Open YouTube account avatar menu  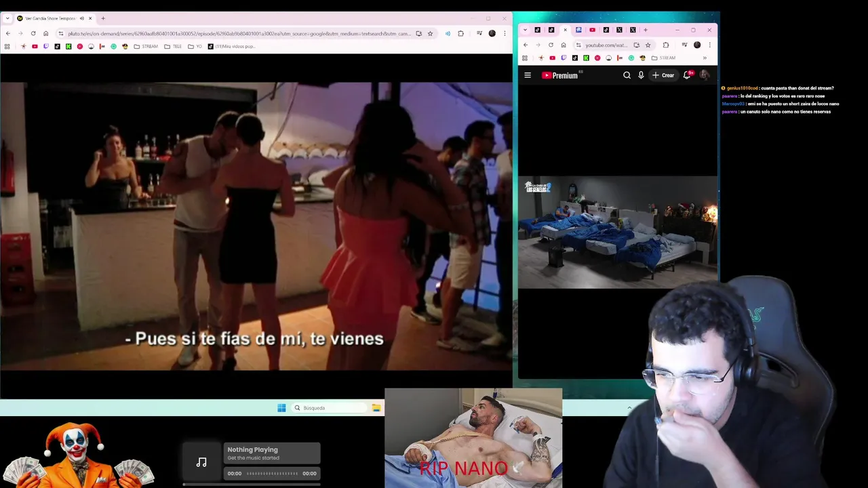point(705,75)
